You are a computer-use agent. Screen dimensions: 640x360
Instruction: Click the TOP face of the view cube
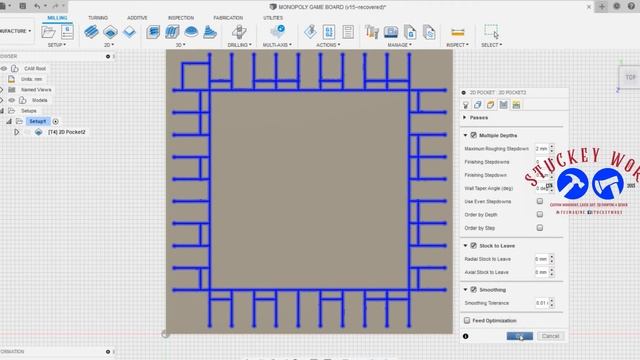point(631,77)
